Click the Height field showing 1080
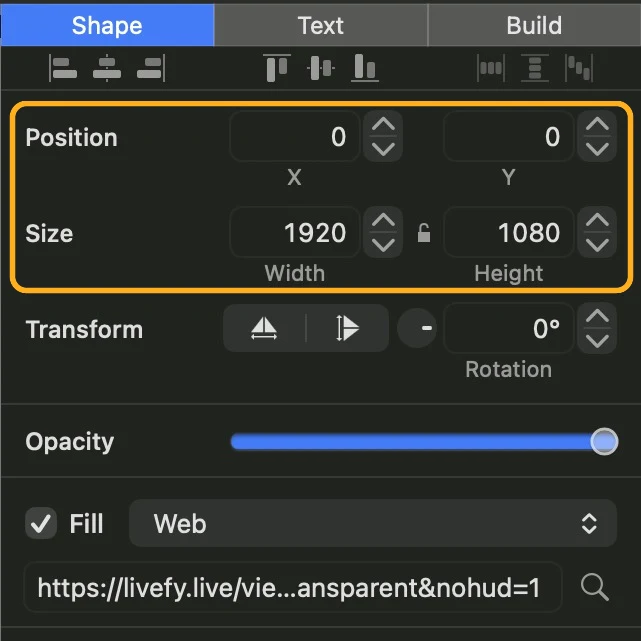Screen dimensions: 641x641 tap(509, 232)
